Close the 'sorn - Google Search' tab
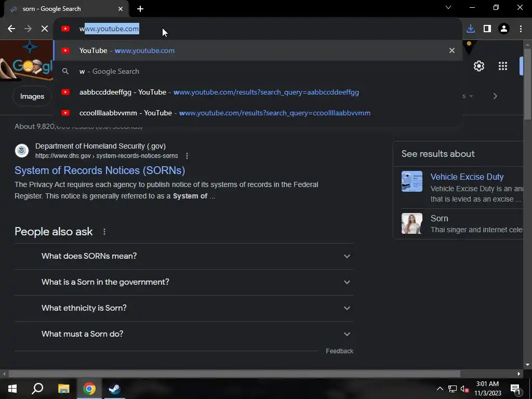532x399 pixels. 121,9
